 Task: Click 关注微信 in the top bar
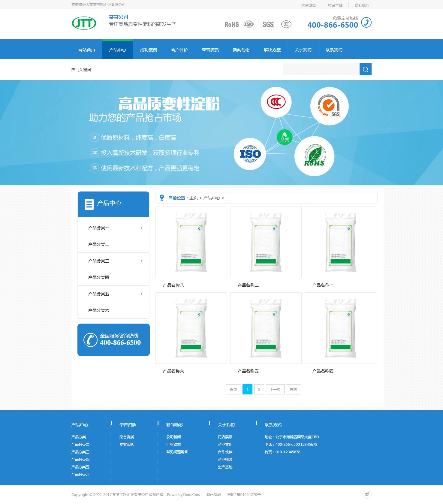click(308, 5)
